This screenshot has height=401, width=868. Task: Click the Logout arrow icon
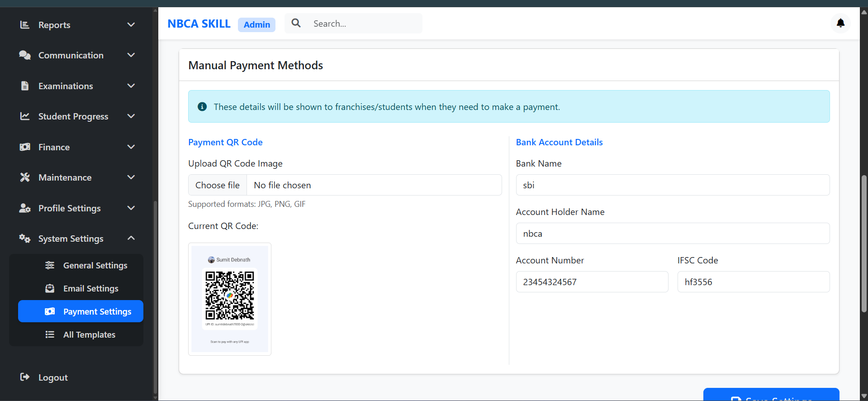pos(25,377)
